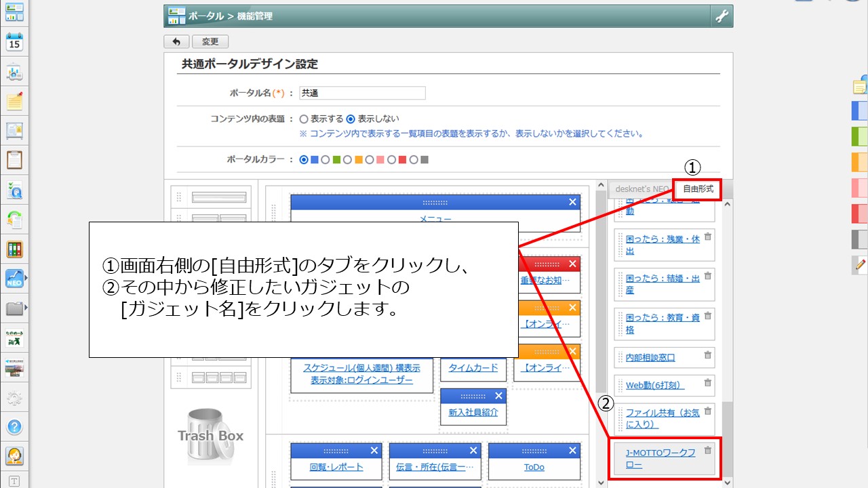Click the wrench settings icon in the header
Viewport: 868px width, 488px height.
[722, 16]
